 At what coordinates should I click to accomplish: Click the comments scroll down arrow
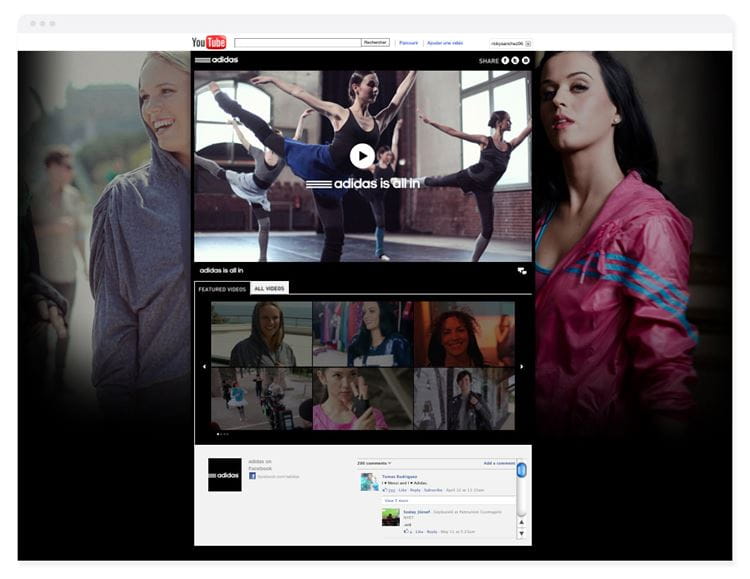coord(522,534)
